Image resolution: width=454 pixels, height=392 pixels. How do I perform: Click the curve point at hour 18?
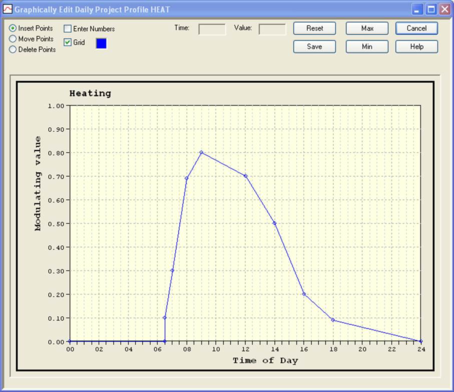[x=333, y=320]
